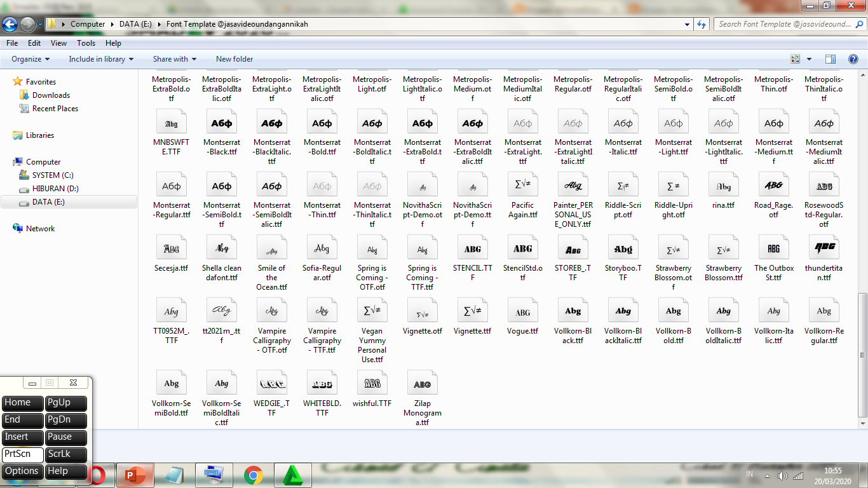This screenshot has width=868, height=488.
Task: Open the Share with dropdown
Action: click(x=175, y=59)
